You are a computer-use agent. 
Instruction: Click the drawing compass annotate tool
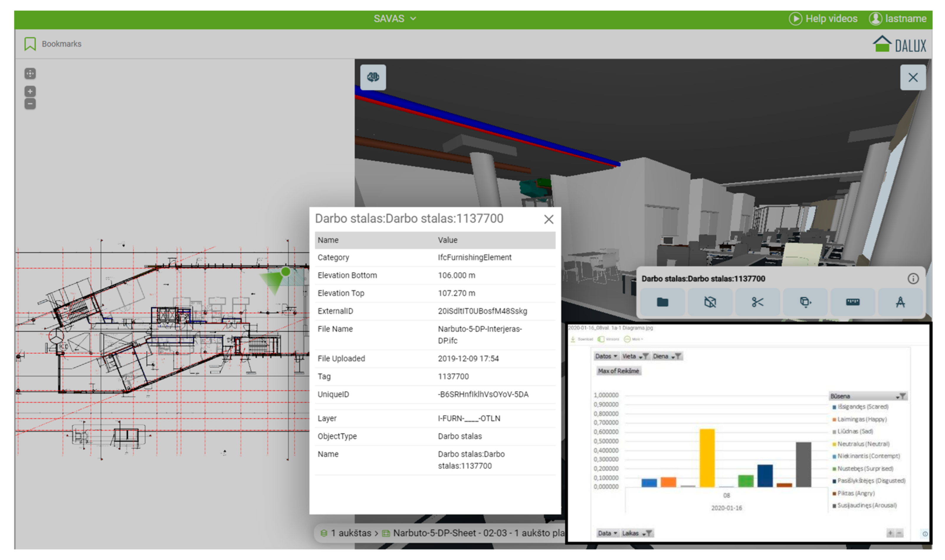(x=900, y=302)
